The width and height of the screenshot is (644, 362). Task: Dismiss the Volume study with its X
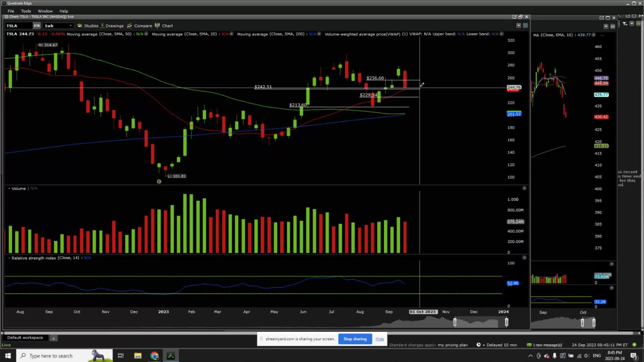coord(524,188)
